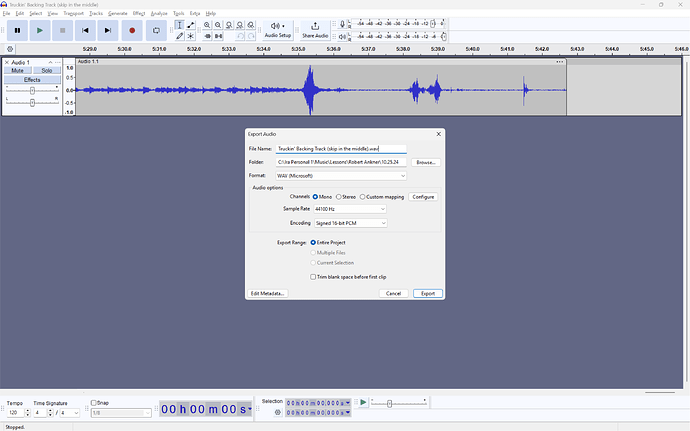Click the Pause button in transport toolbar

(17, 30)
